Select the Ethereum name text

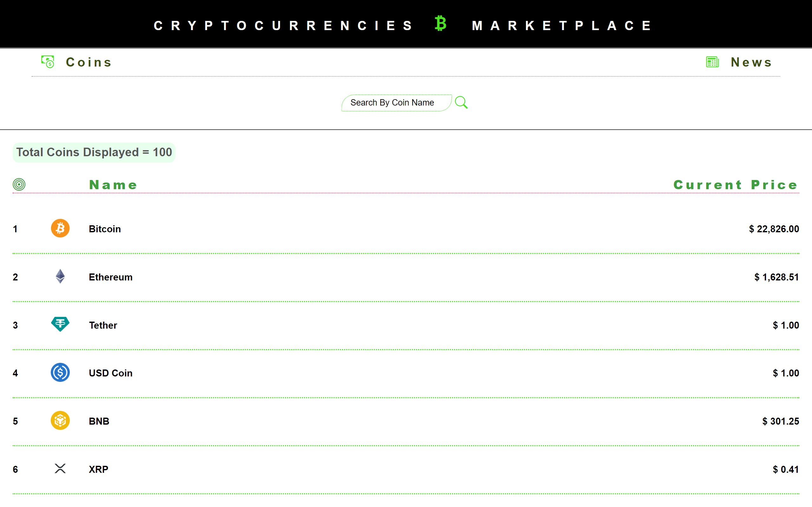click(111, 277)
